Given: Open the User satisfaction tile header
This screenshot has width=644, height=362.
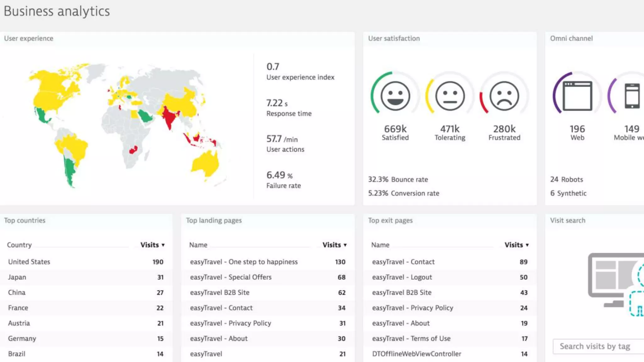Looking at the screenshot, I should (394, 38).
